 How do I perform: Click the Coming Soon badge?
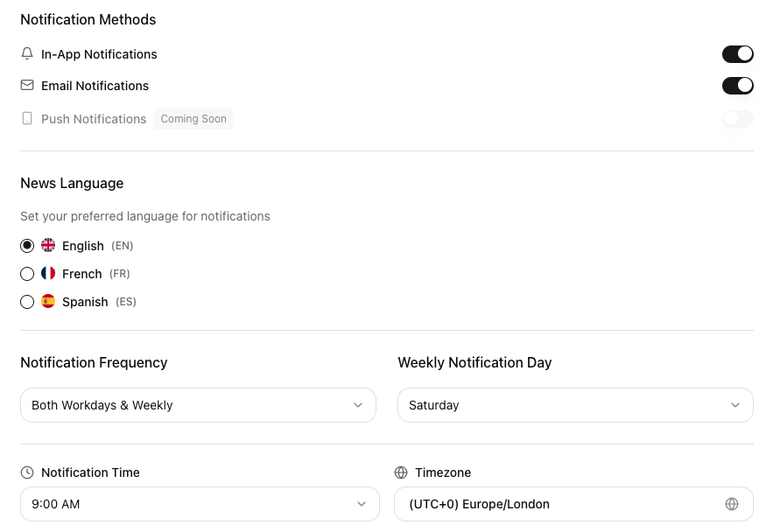click(x=193, y=119)
